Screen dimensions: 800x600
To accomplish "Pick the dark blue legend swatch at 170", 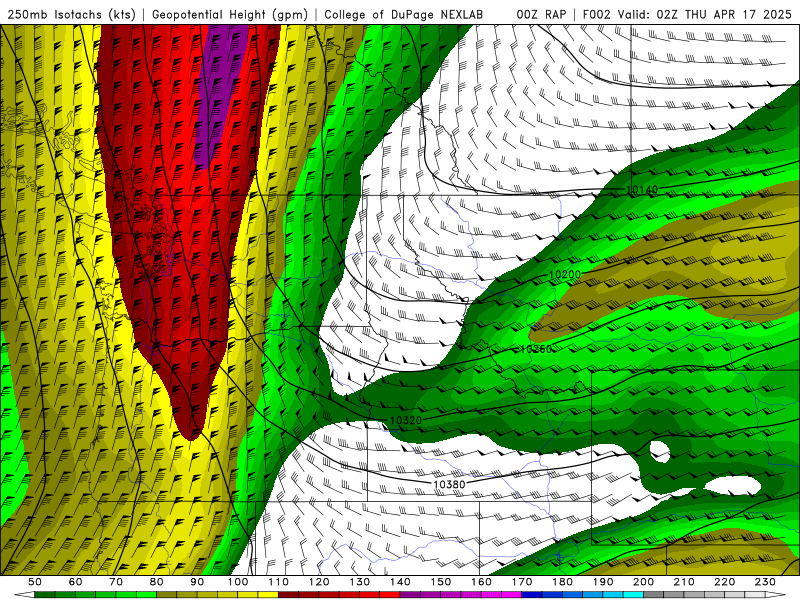I will [532, 595].
